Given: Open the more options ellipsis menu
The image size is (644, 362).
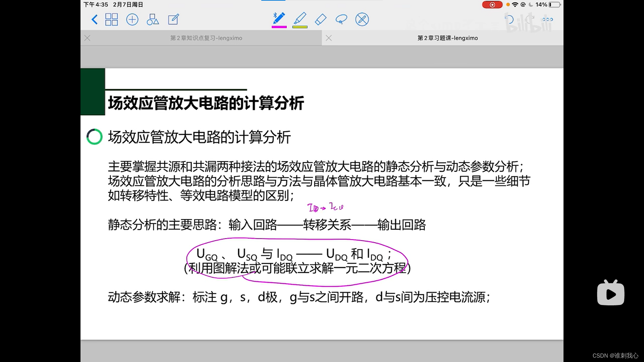Looking at the screenshot, I should (x=547, y=19).
